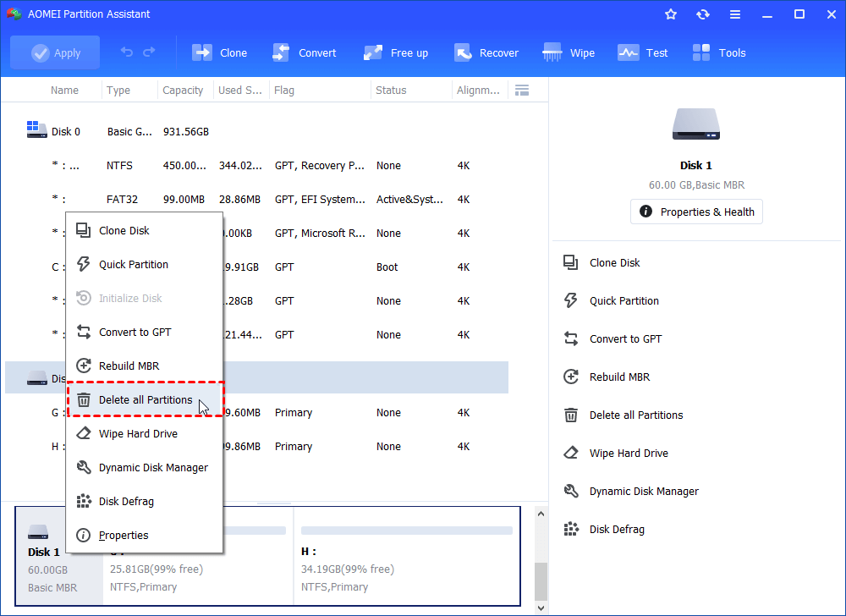
Task: Sort by the Name column header
Action: click(x=64, y=90)
